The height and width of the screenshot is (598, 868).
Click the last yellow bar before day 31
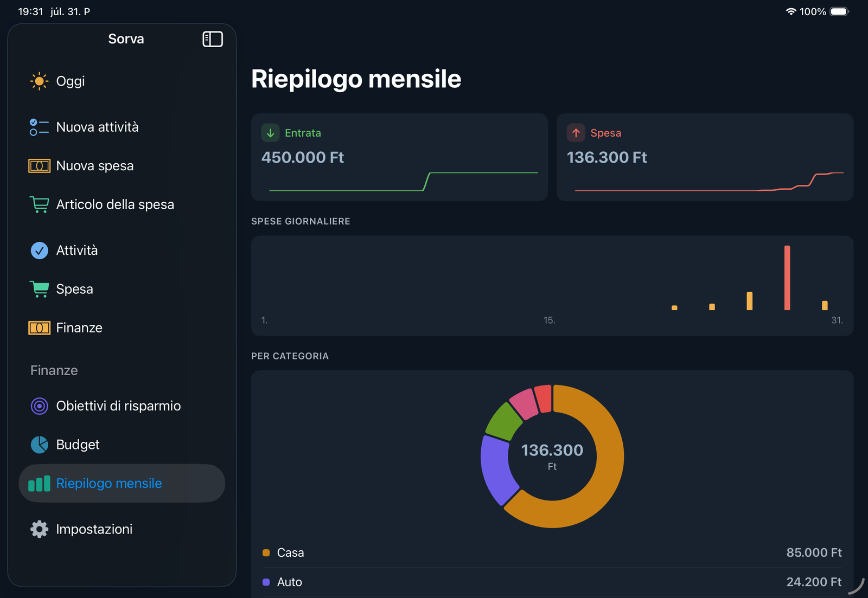825,305
